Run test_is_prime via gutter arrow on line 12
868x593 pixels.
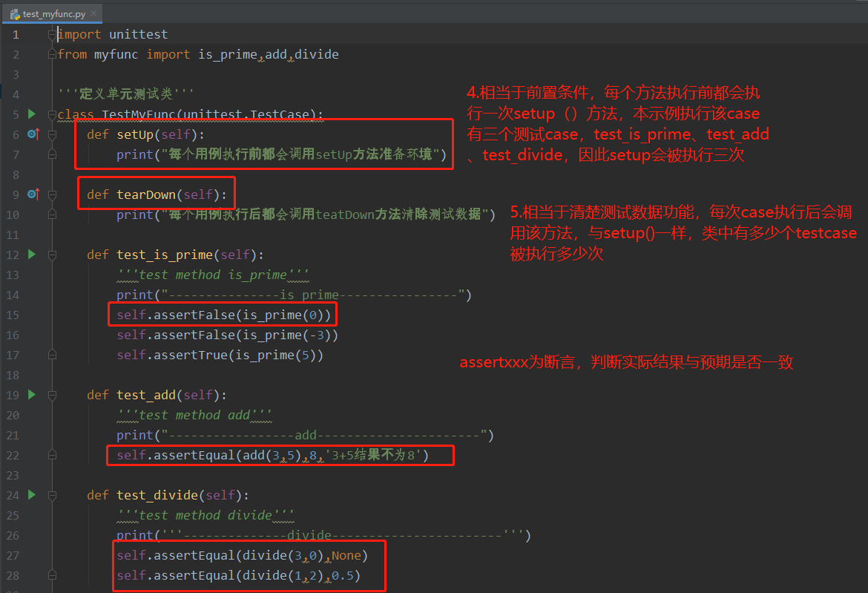click(32, 255)
